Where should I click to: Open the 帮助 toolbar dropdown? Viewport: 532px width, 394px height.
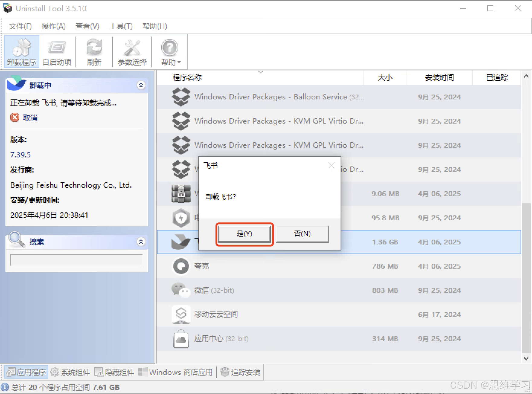[x=170, y=52]
